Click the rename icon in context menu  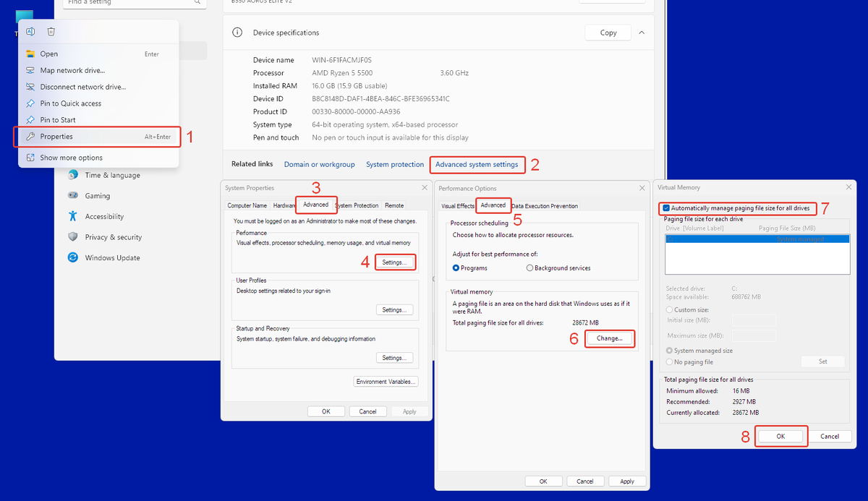pyautogui.click(x=30, y=31)
